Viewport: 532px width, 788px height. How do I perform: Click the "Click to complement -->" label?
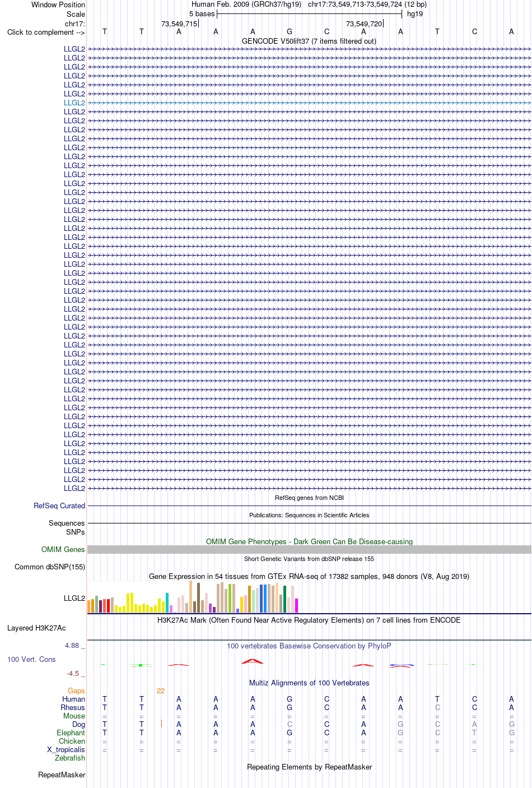(46, 32)
